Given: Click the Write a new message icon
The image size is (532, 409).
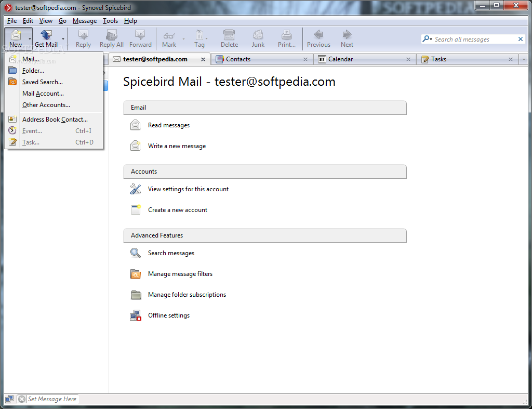Looking at the screenshot, I should [136, 146].
